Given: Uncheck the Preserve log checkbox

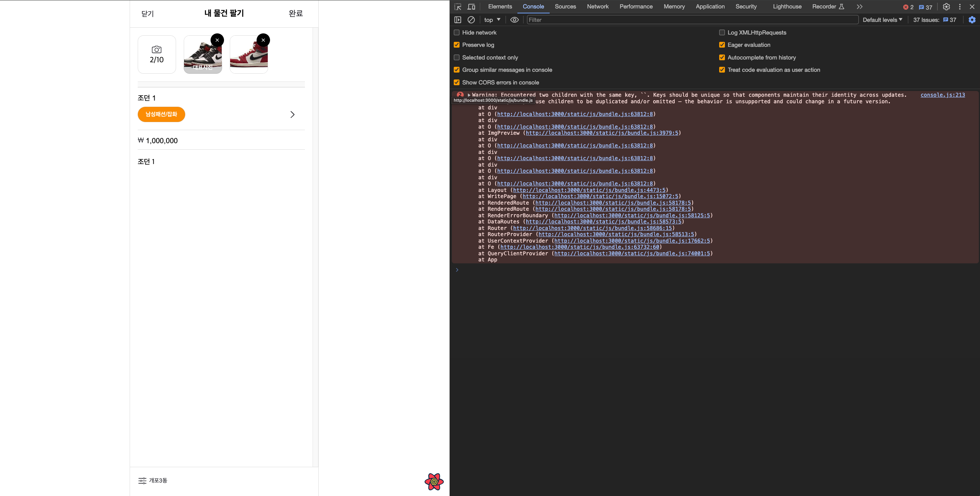Looking at the screenshot, I should click(x=456, y=45).
